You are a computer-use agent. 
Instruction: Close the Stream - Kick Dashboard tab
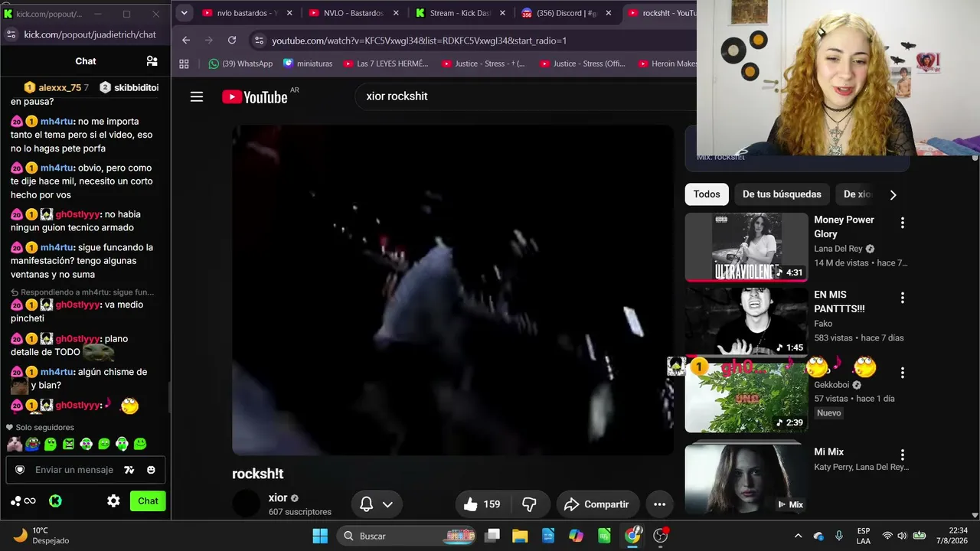pos(501,13)
